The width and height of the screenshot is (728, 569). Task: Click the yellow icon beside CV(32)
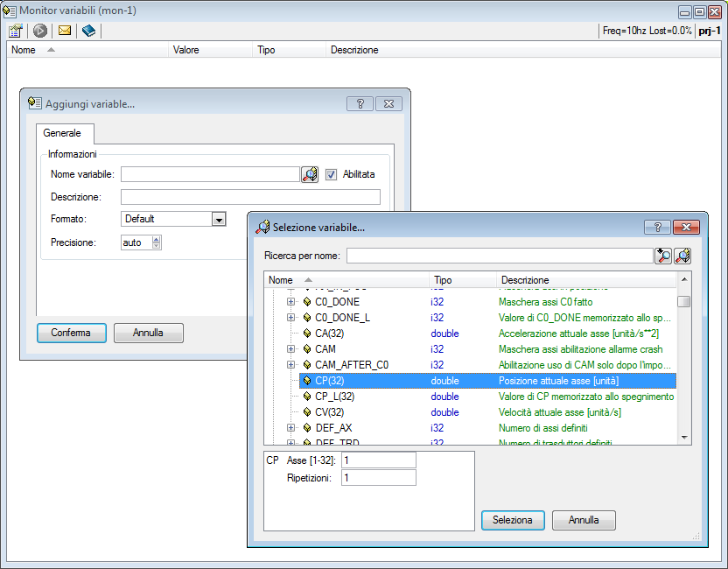tap(307, 412)
